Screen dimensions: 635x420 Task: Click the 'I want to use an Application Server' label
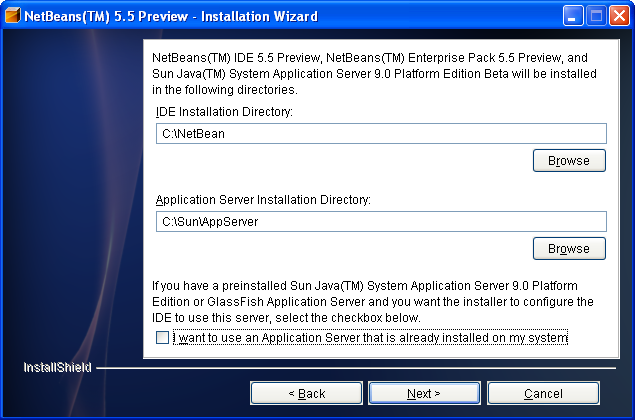(x=370, y=337)
